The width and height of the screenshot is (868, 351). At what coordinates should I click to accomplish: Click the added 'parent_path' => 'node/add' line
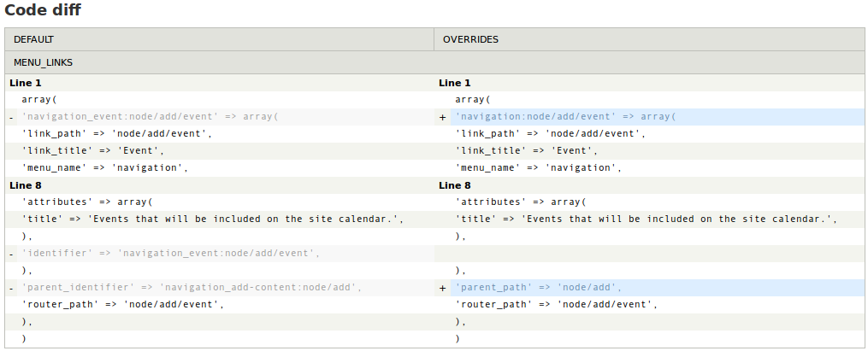point(538,288)
